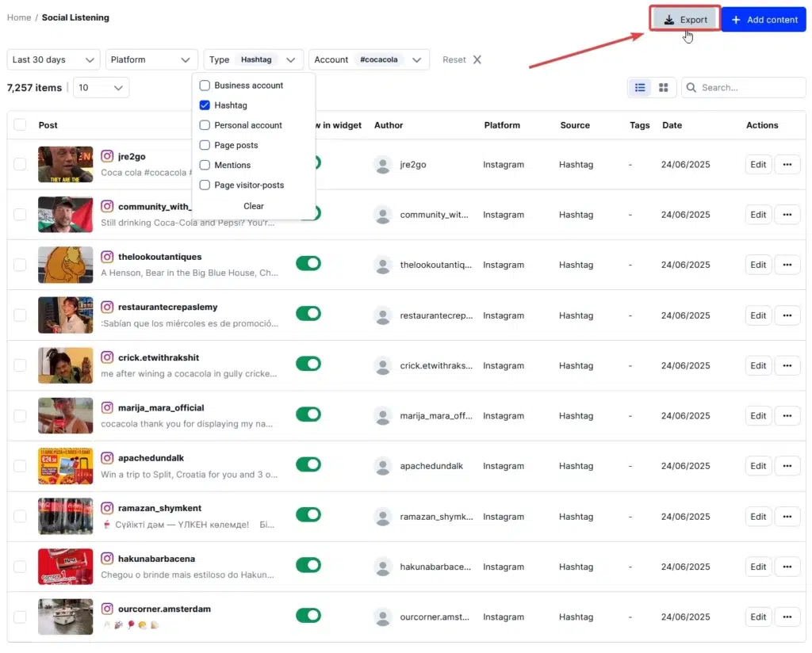This screenshot has width=812, height=653.
Task: Click the Platform column header
Action: pos(502,124)
